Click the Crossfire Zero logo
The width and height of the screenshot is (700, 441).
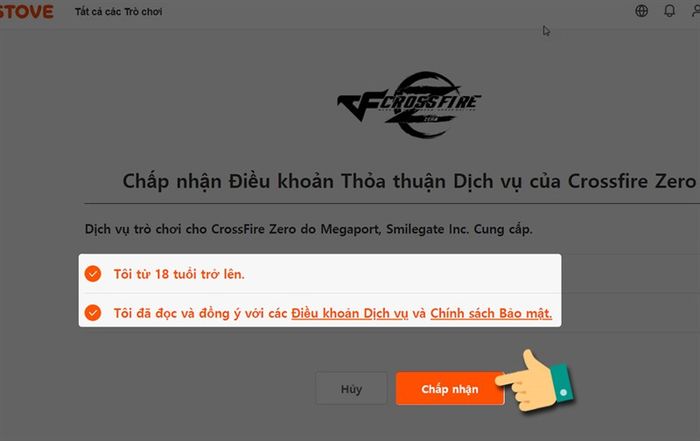409,104
